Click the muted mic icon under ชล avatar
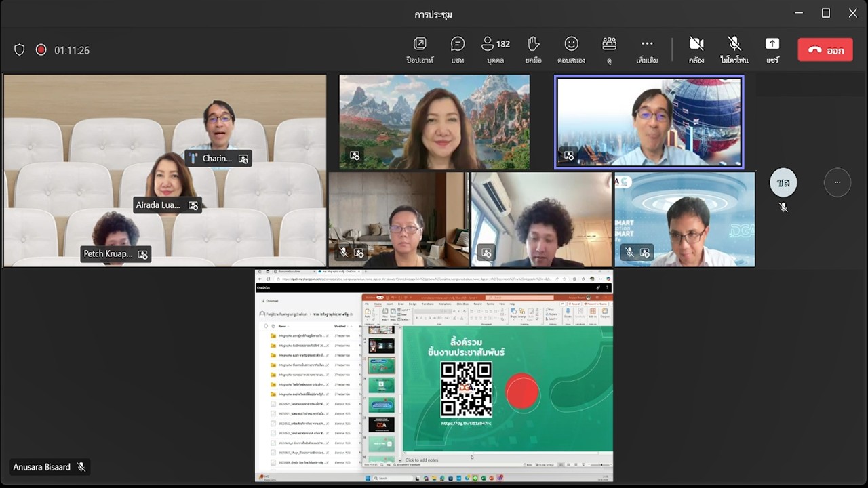This screenshot has width=868, height=488. [783, 207]
